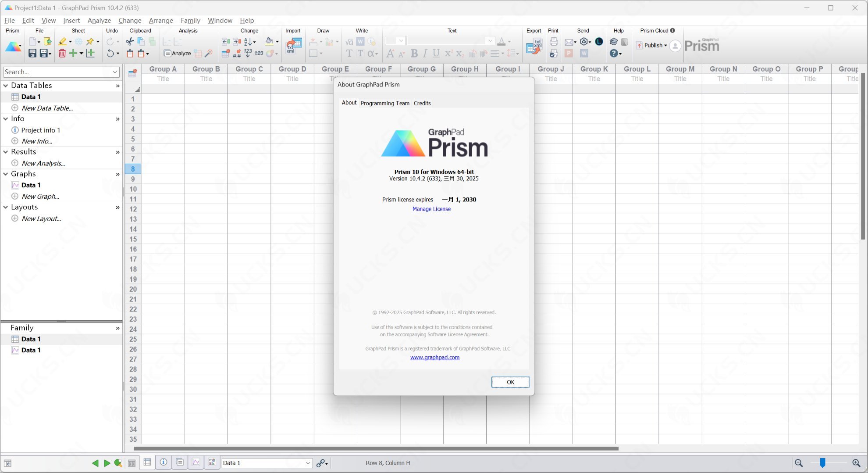Screen dimensions: 868x473
Task: Collapse the Data Tables section
Action: pos(6,86)
